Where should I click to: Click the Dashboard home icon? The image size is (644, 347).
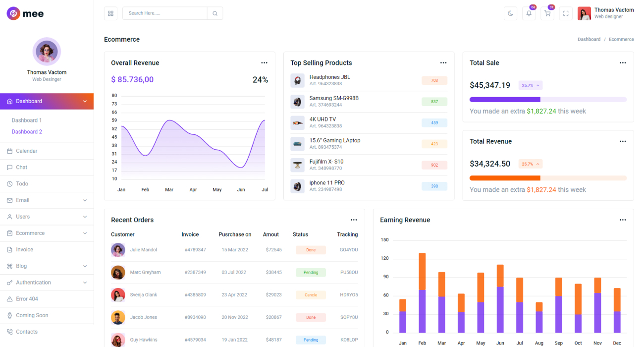tap(9, 101)
